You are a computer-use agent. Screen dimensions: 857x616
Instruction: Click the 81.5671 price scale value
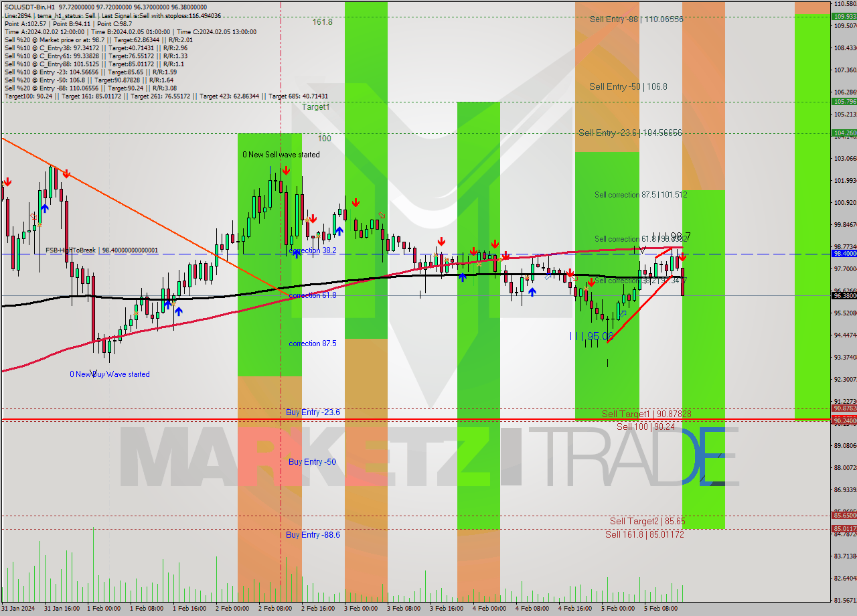[x=845, y=600]
